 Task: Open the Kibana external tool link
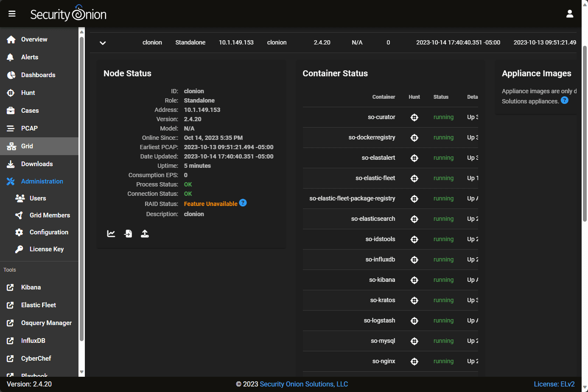pyautogui.click(x=31, y=287)
